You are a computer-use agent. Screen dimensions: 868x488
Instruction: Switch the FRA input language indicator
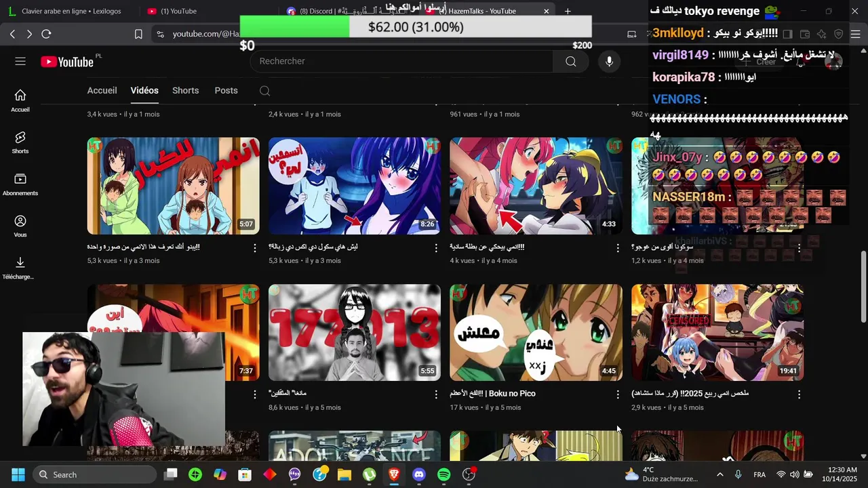759,474
